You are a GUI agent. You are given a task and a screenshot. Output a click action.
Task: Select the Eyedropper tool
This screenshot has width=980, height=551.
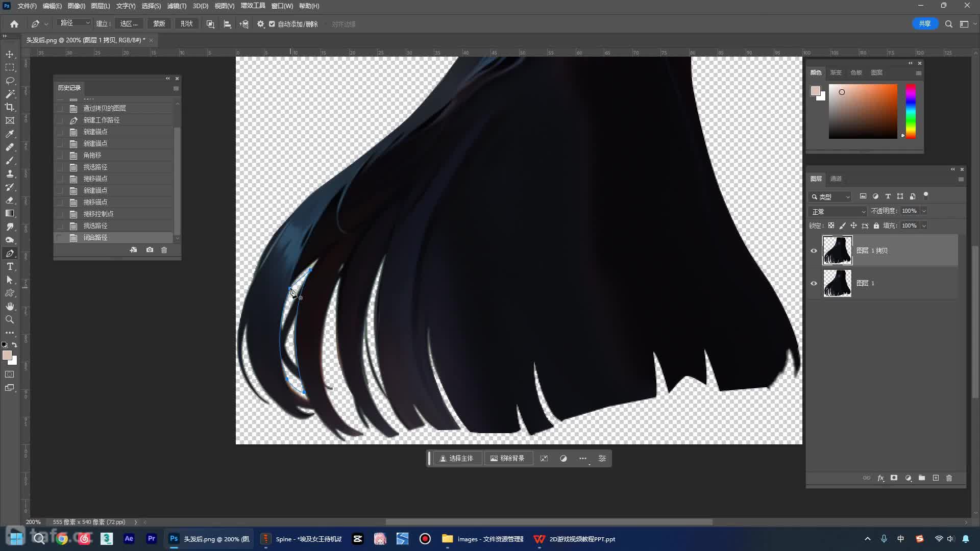pos(10,134)
